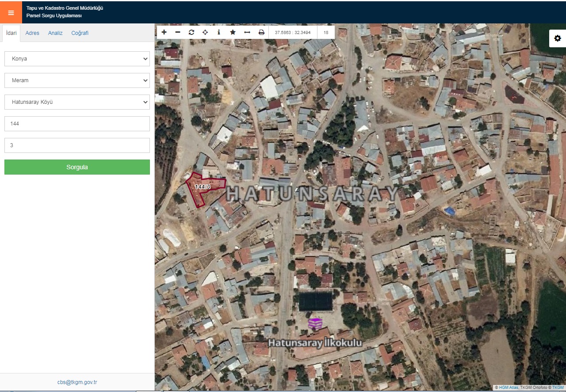Open the orange hamburger menu
The image size is (566, 392).
[11, 12]
